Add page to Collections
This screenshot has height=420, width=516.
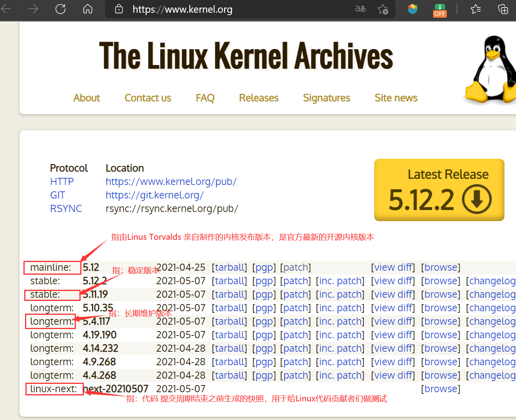(x=502, y=9)
